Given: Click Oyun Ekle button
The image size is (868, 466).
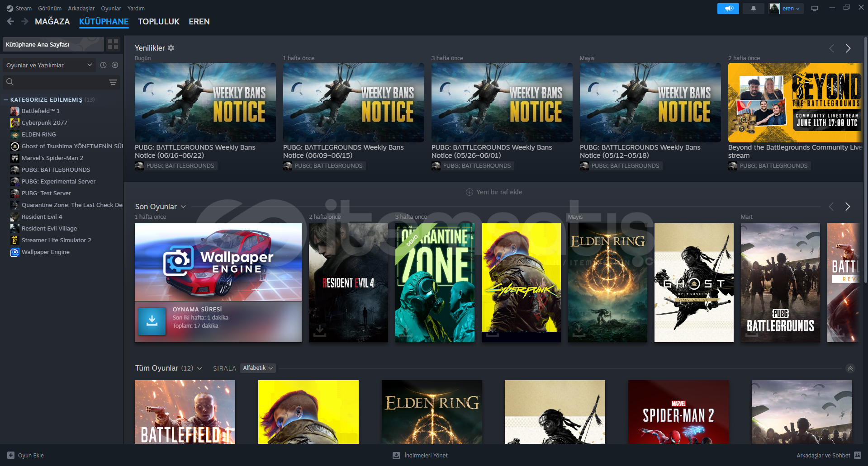Looking at the screenshot, I should (26, 455).
